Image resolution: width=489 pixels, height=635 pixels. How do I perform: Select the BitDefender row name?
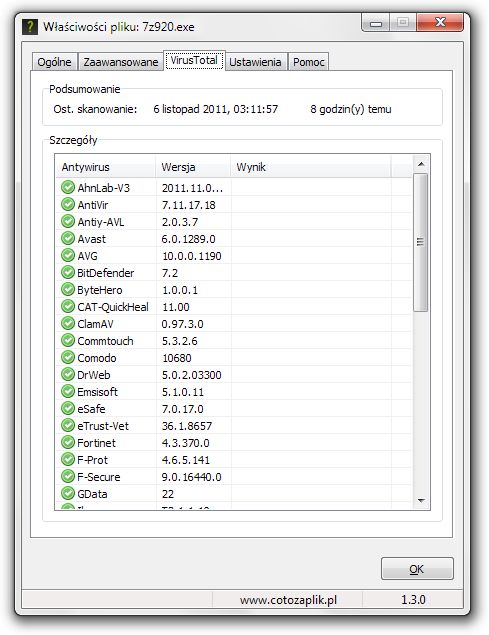[106, 273]
